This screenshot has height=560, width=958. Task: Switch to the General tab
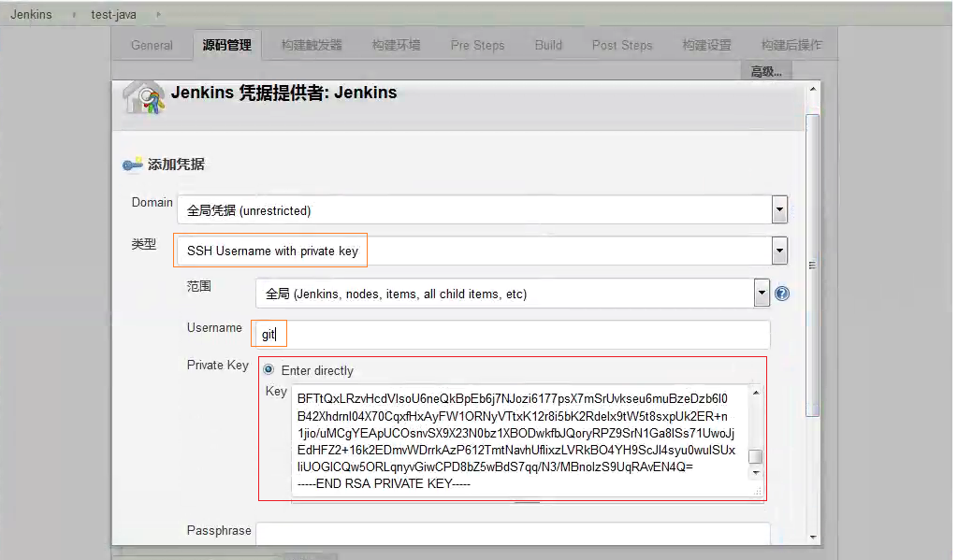point(152,45)
